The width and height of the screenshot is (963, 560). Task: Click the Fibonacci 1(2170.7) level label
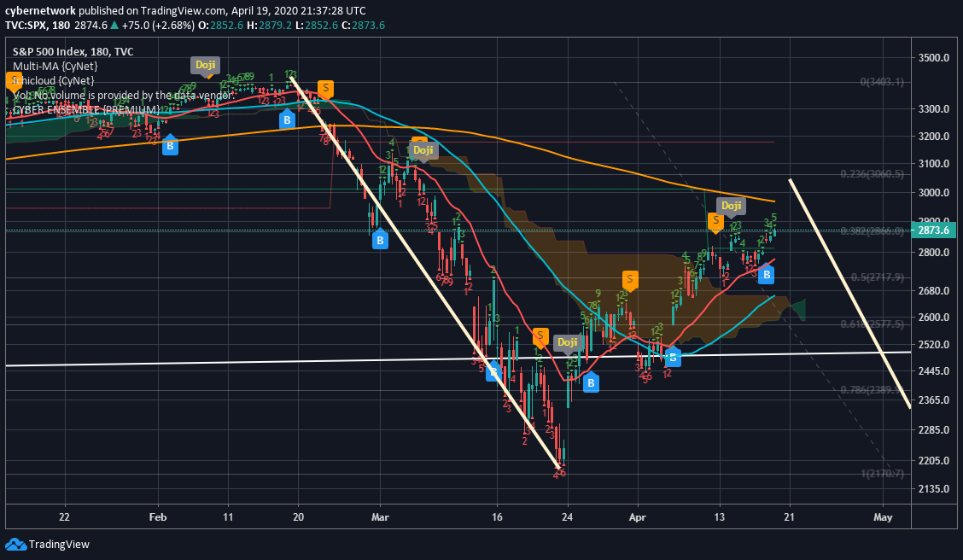pyautogui.click(x=882, y=474)
